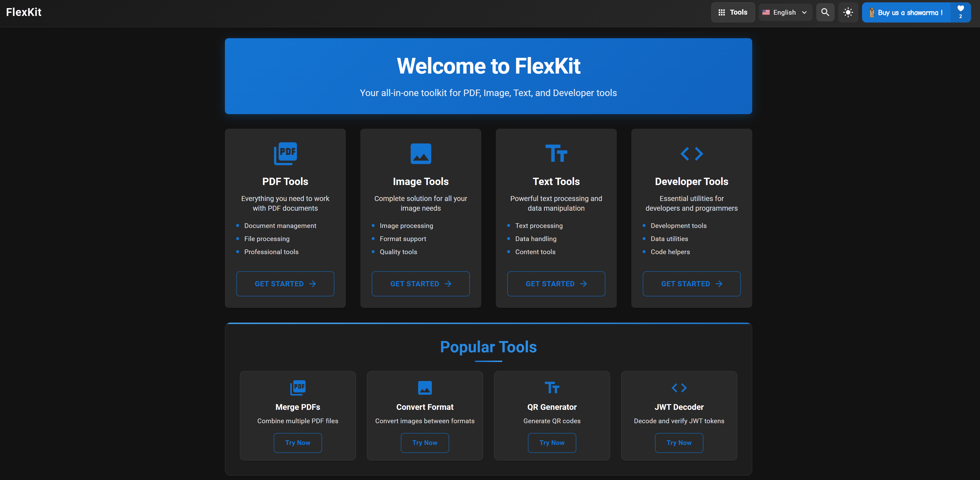Click the JWT Decoder code icon
980x480 pixels.
679,388
